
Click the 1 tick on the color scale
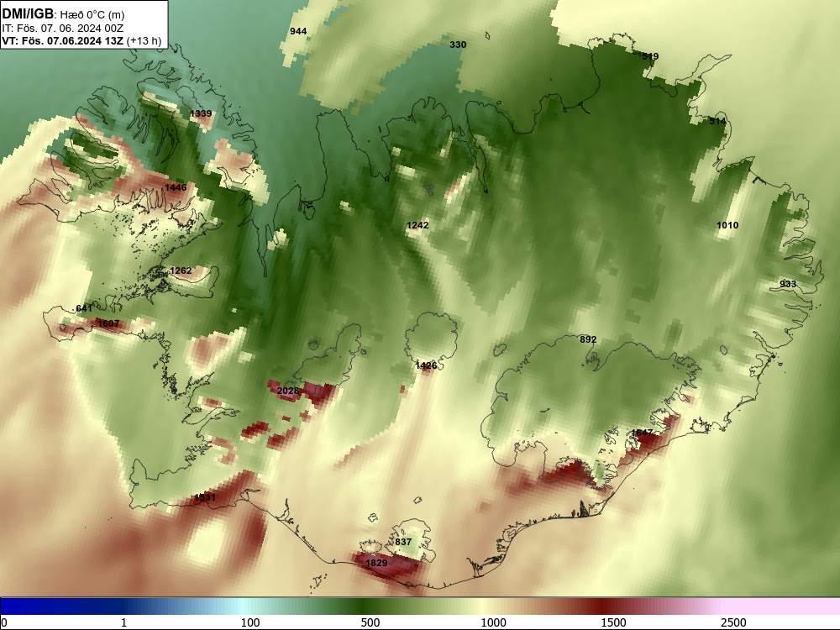123,622
